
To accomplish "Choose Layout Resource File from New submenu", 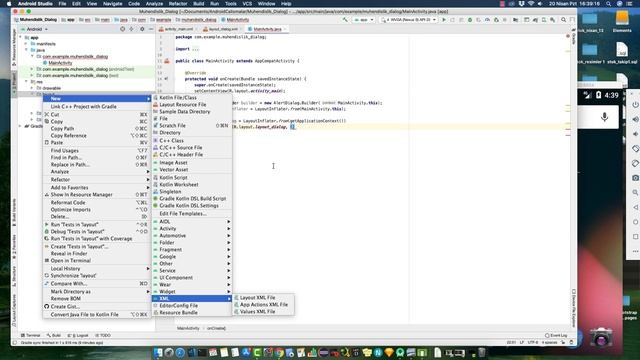I will [192, 104].
